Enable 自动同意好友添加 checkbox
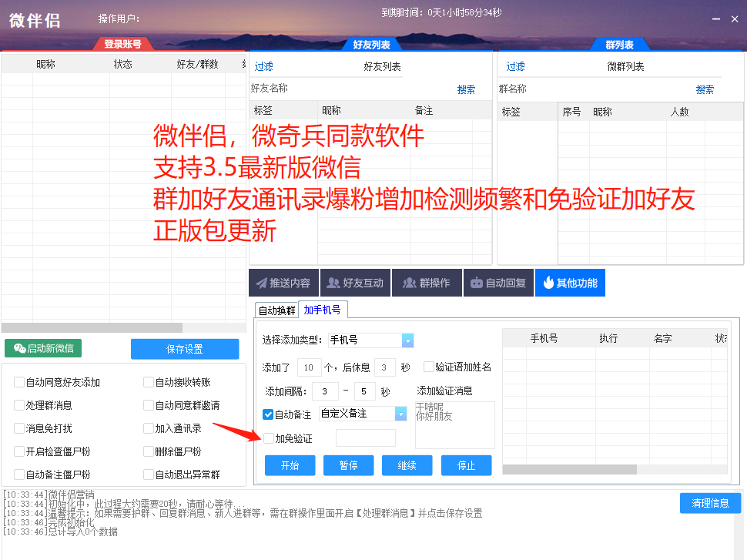747x560 pixels. pyautogui.click(x=19, y=382)
